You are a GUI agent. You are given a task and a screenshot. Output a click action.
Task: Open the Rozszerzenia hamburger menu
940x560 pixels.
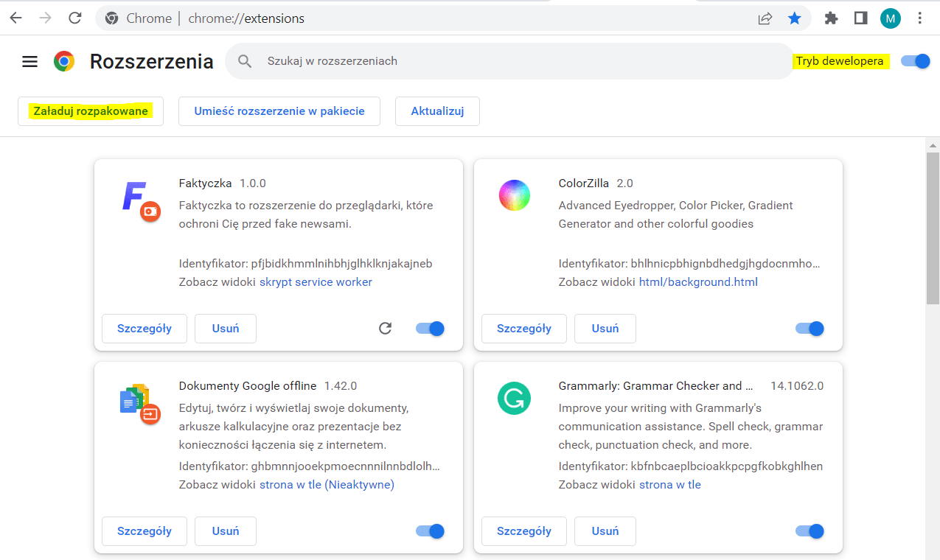pos(29,61)
